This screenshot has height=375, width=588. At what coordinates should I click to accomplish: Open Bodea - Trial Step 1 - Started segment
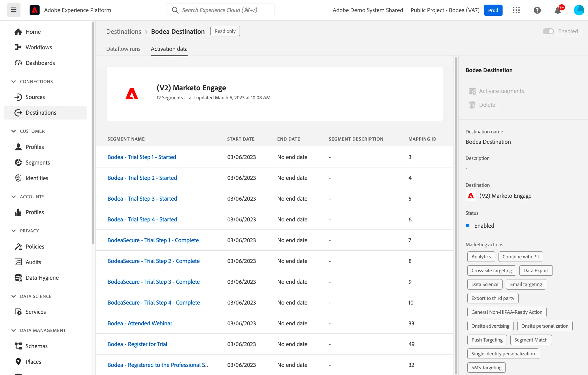142,157
